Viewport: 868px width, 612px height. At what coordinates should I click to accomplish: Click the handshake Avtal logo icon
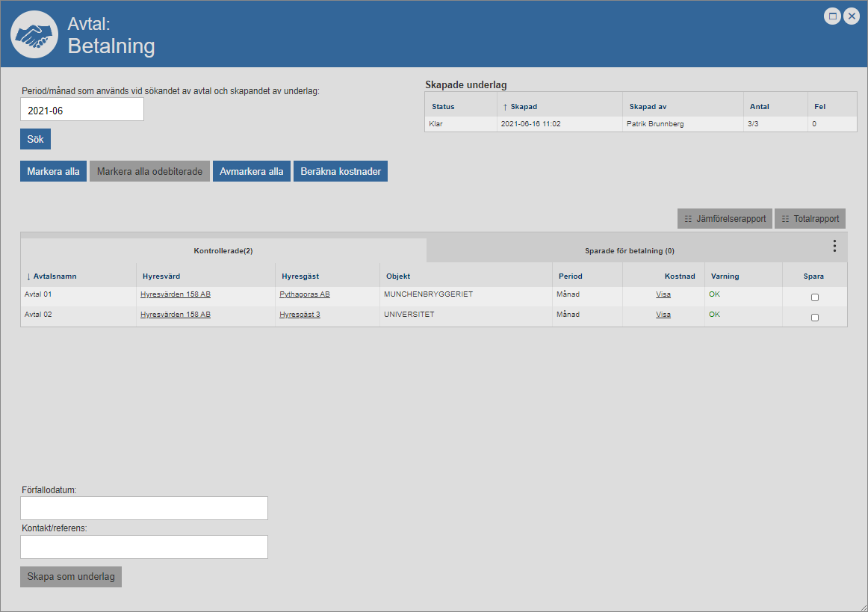pyautogui.click(x=34, y=35)
